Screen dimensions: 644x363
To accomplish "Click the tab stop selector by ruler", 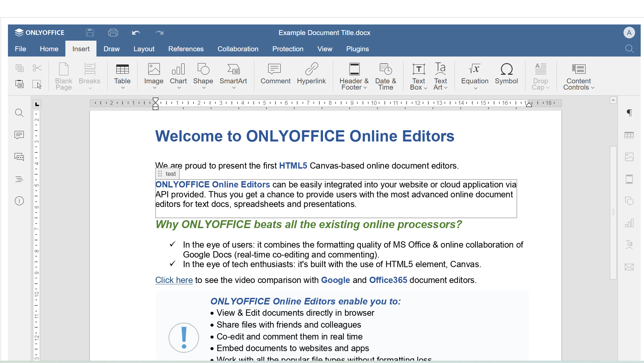I will coord(37,104).
